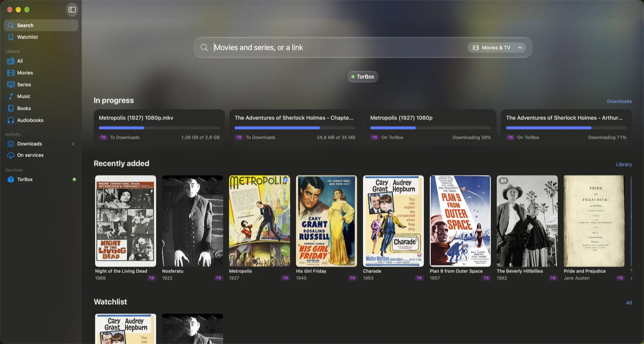Click the TB badge under His Girl Friday
The height and width of the screenshot is (344, 644).
[x=353, y=278]
